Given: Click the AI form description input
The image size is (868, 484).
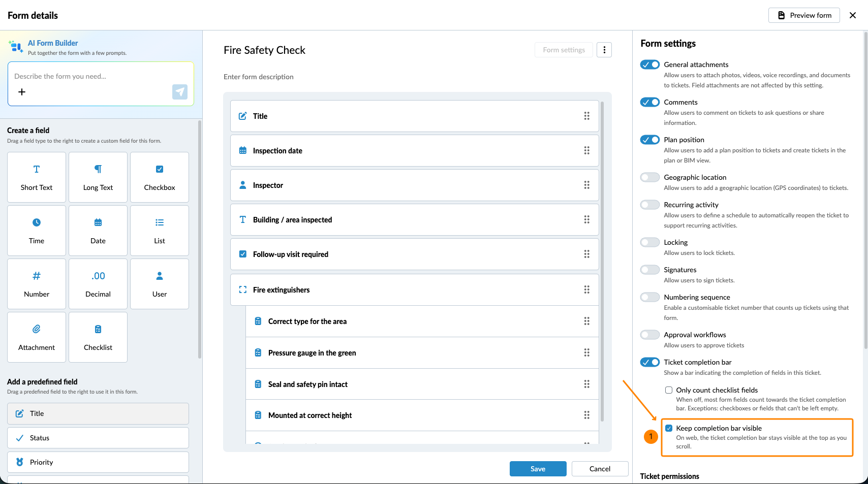Looking at the screenshot, I should 101,76.
